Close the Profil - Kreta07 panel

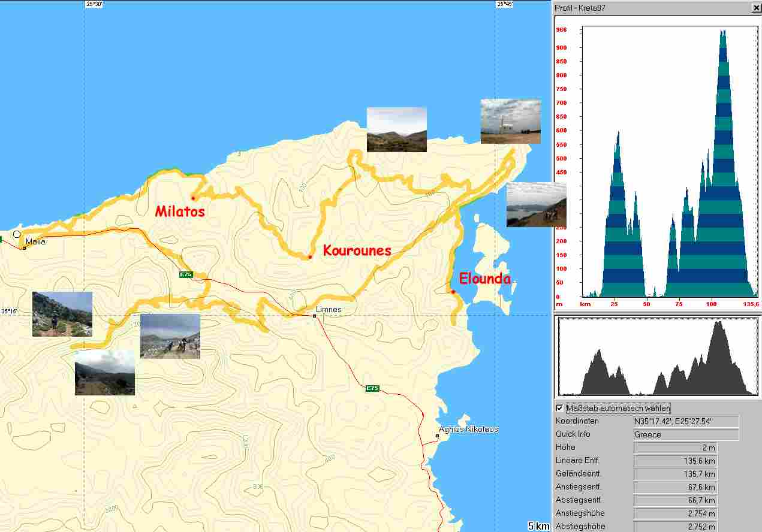point(755,8)
